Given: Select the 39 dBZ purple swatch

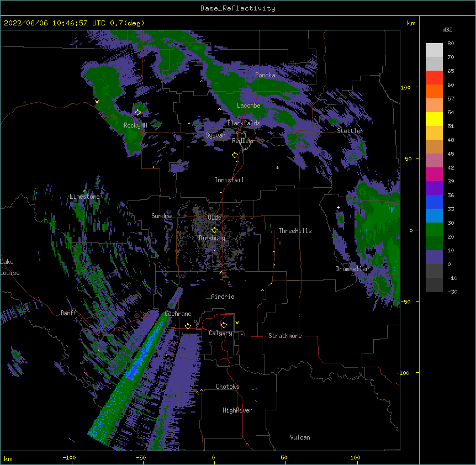Looking at the screenshot, I should [x=434, y=188].
